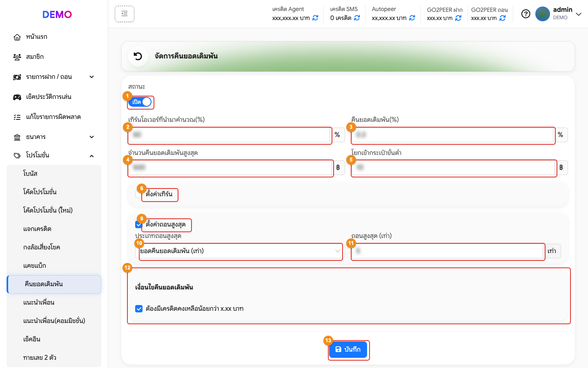
Task: Click the members icon beside สมาชิก
Action: pyautogui.click(x=17, y=57)
